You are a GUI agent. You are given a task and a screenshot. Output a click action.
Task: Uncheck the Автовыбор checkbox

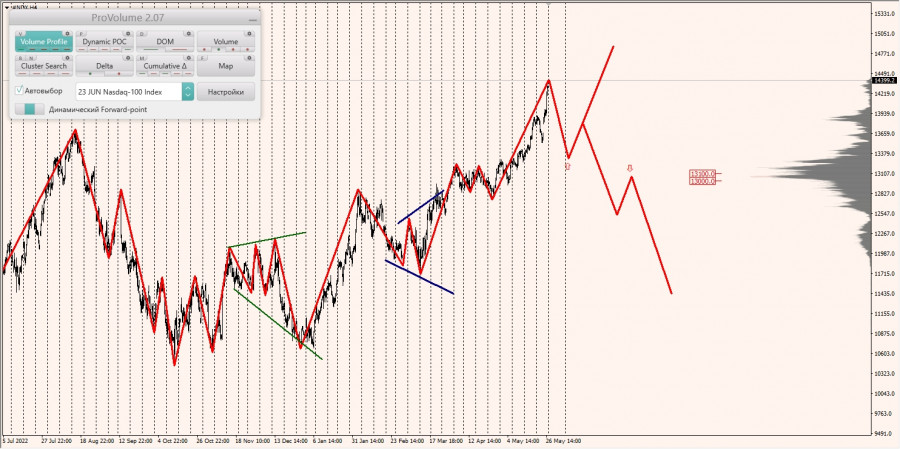(19, 91)
